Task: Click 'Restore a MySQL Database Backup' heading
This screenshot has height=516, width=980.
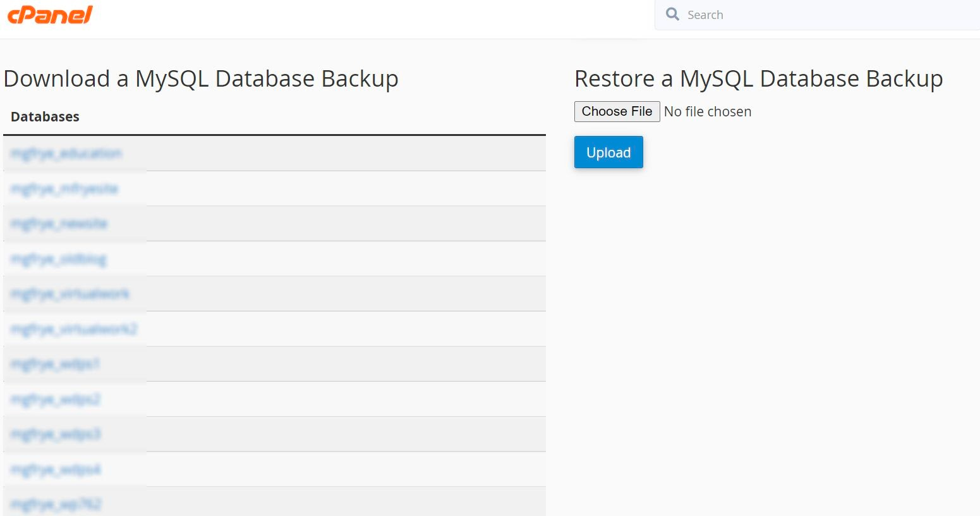Action: tap(758, 80)
